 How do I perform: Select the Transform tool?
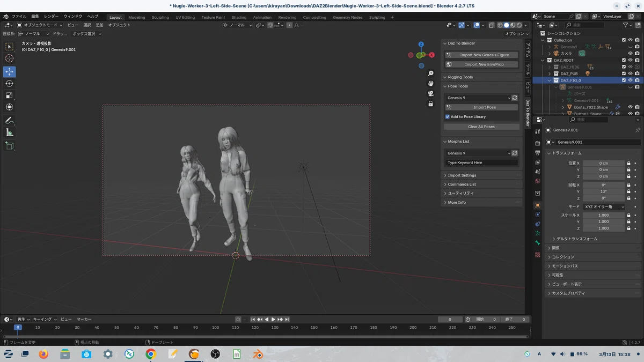pos(9,107)
